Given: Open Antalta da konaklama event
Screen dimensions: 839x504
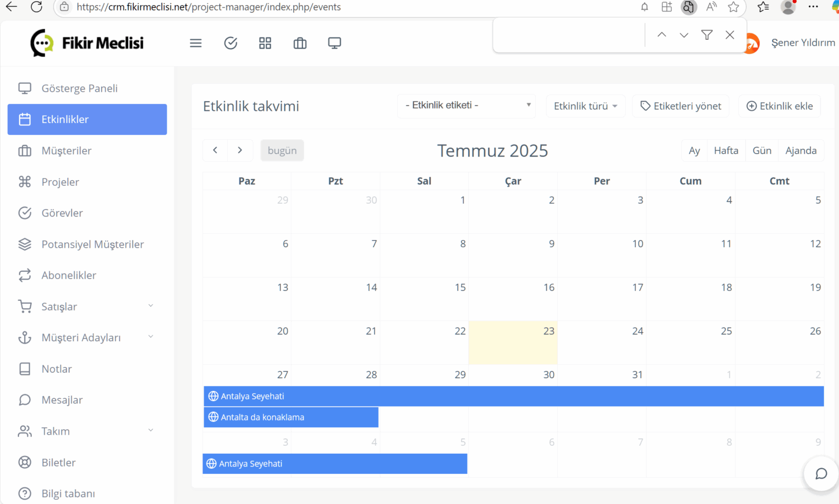Looking at the screenshot, I should click(291, 417).
